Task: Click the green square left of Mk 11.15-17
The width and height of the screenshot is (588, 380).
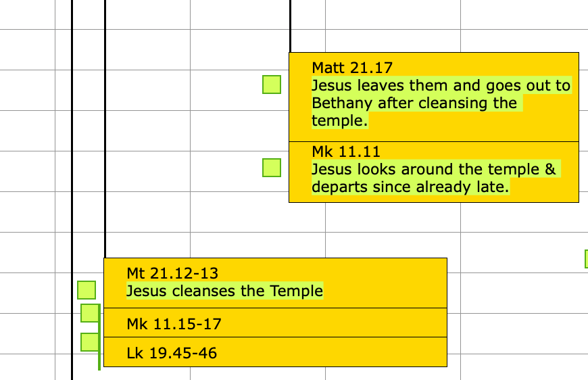Action: (89, 313)
